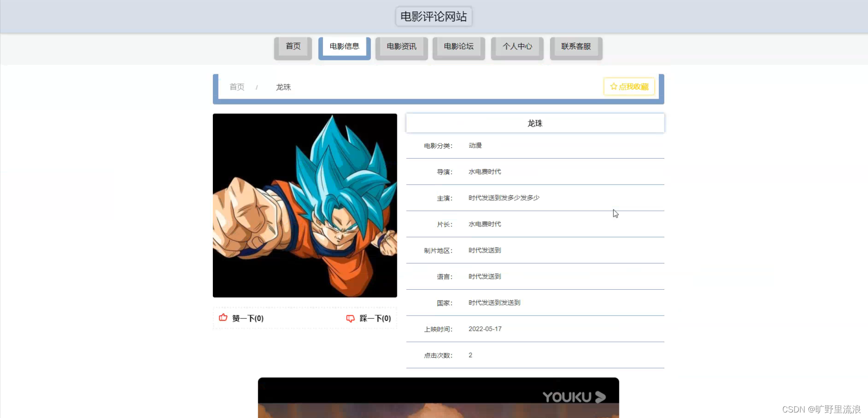Click the 上映时间 label
The image size is (868, 418).
pos(438,329)
